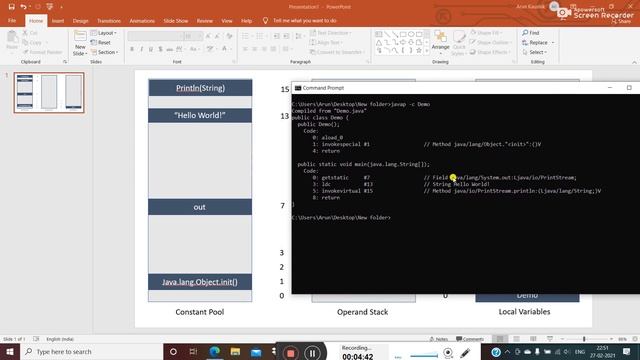Open the Select dropdown in Editing
Image resolution: width=640 pixels, height=360 pixels.
click(534, 52)
